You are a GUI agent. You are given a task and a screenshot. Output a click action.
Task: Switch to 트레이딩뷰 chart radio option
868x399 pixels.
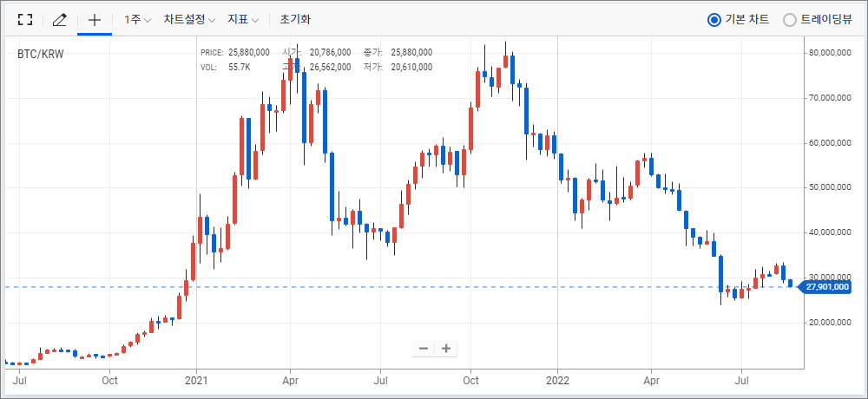[818, 20]
